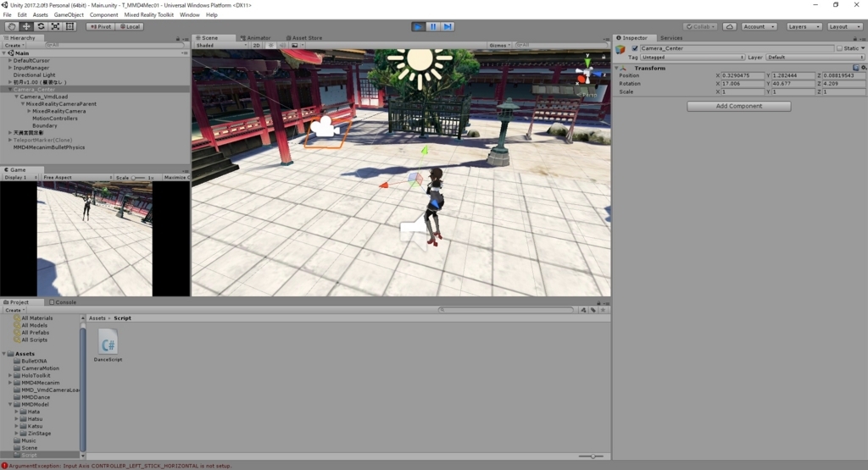Click the sun light gizmo in scene

pos(419,62)
